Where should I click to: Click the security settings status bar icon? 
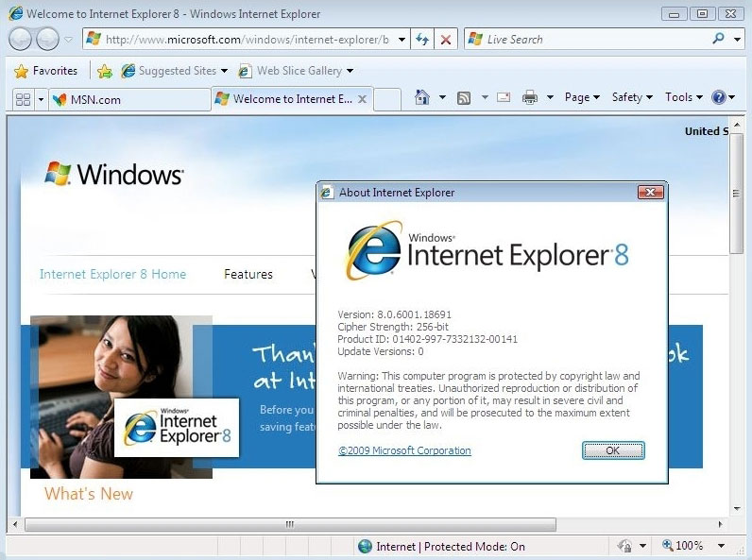click(624, 546)
